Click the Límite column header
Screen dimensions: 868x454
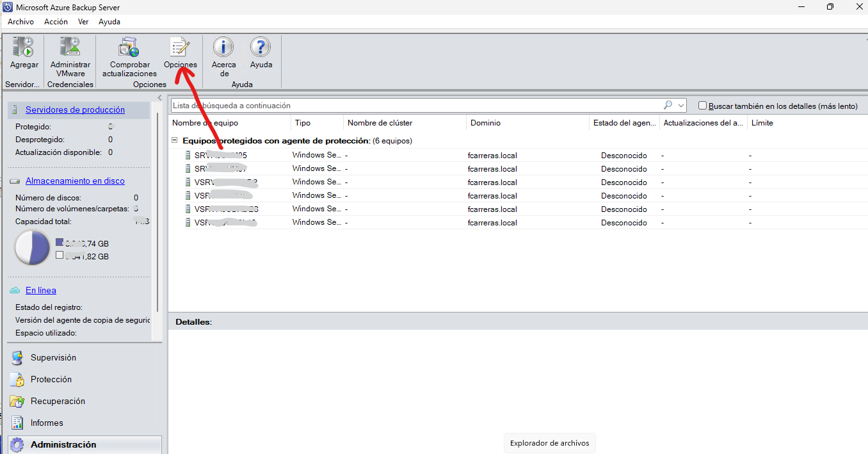pyautogui.click(x=762, y=123)
